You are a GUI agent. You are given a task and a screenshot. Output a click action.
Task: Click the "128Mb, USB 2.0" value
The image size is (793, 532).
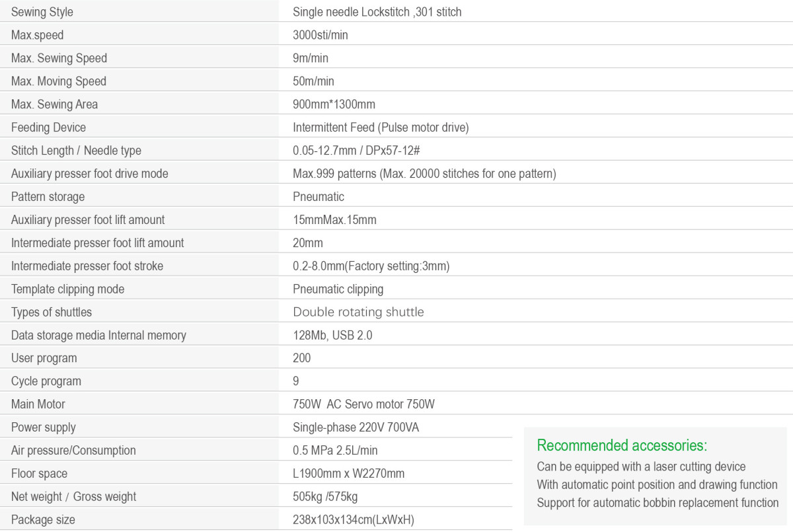332,336
